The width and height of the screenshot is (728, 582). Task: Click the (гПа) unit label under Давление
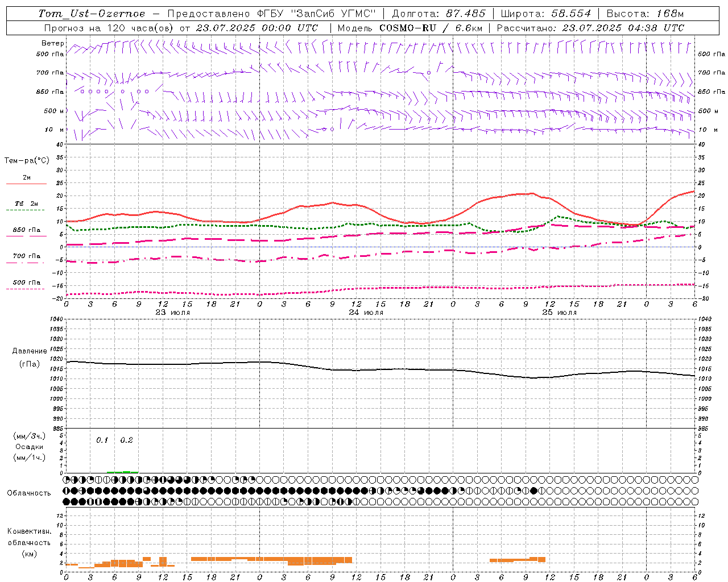[x=30, y=364]
